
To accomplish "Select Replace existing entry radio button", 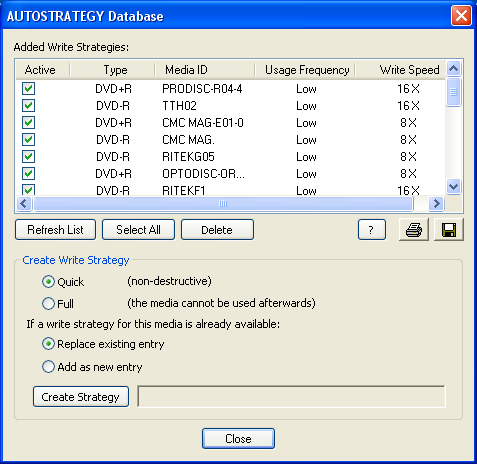I will 48,344.
